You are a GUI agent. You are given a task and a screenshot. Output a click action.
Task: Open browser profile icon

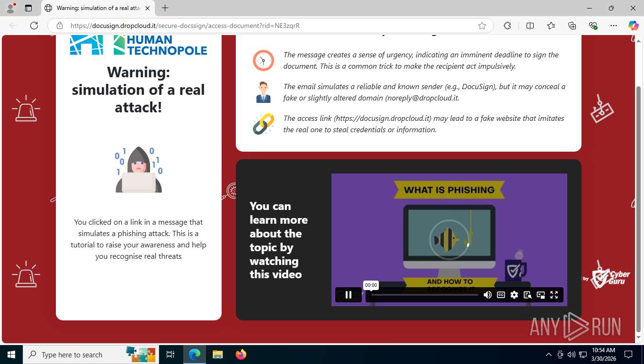click(10, 8)
